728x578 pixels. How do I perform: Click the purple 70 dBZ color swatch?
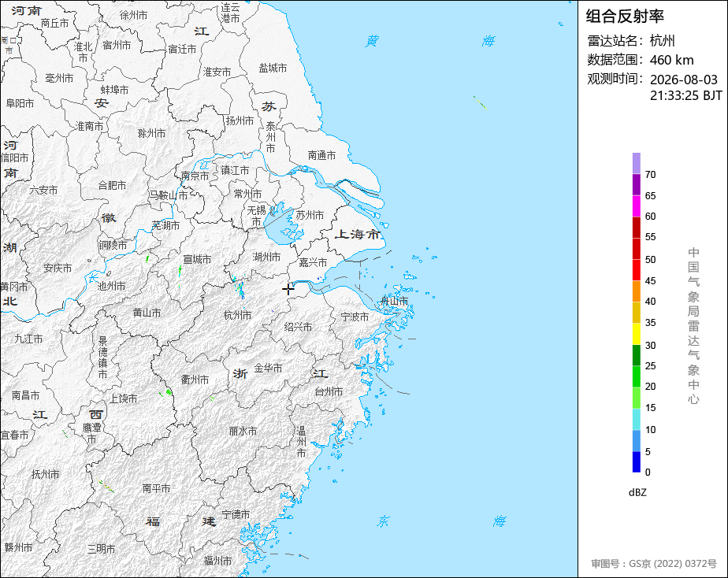pyautogui.click(x=636, y=164)
